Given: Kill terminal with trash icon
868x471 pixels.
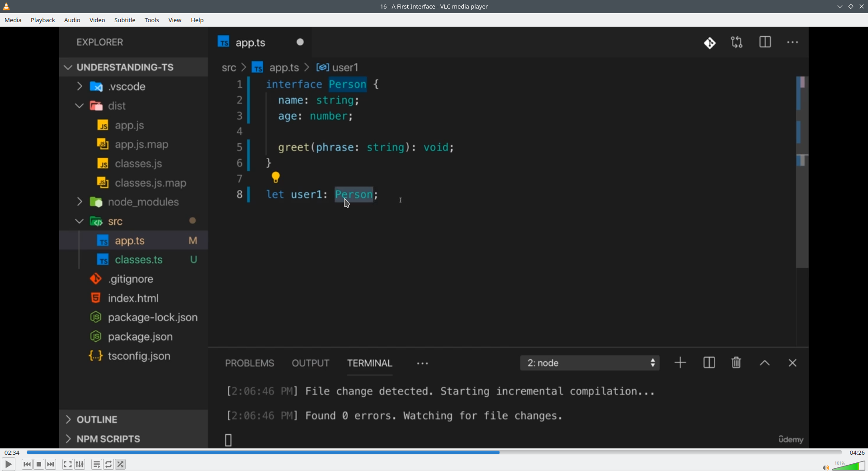Looking at the screenshot, I should click(x=736, y=363).
